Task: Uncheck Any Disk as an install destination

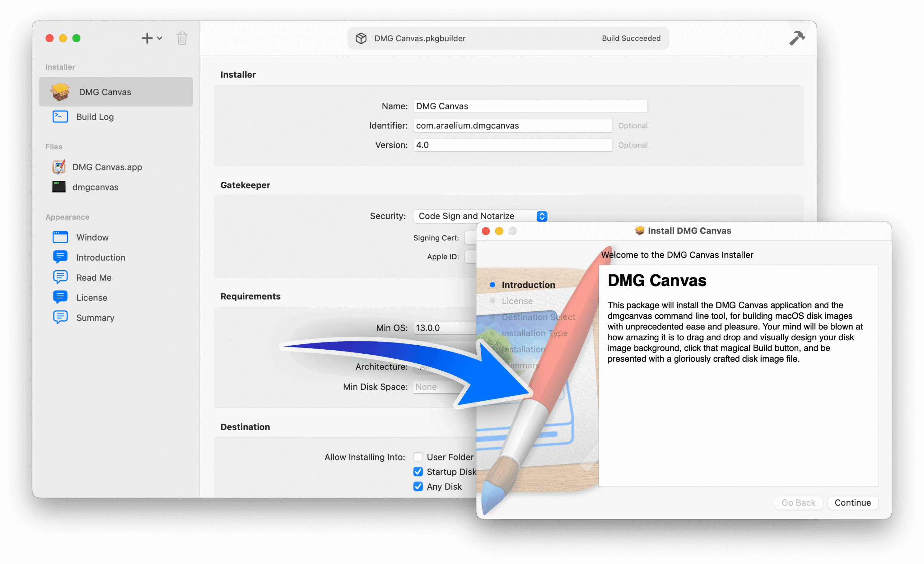Action: [418, 486]
